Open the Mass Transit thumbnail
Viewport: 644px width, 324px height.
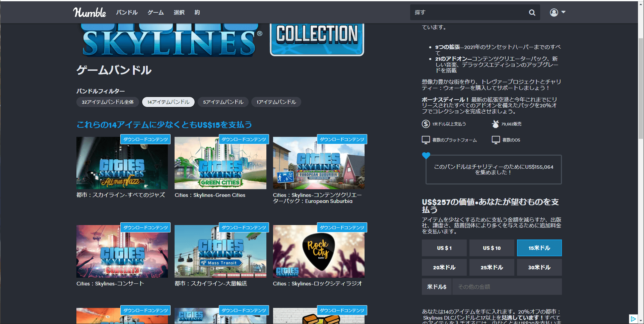click(x=220, y=251)
